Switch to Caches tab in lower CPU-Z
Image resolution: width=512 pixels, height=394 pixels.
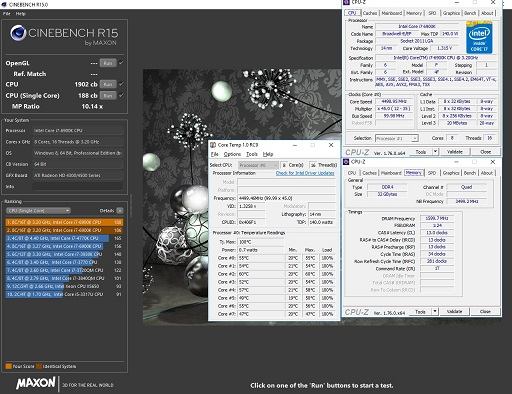(369, 173)
